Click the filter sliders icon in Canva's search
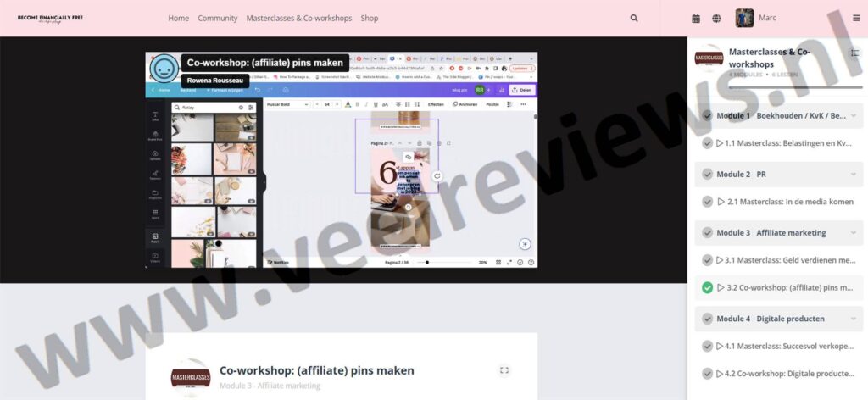The height and width of the screenshot is (400, 868). pyautogui.click(x=251, y=108)
